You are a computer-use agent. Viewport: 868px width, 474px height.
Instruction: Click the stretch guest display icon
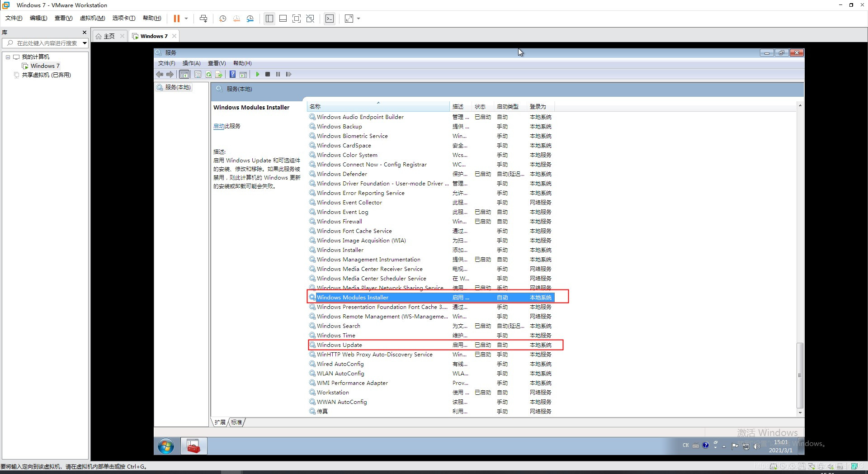coord(349,19)
